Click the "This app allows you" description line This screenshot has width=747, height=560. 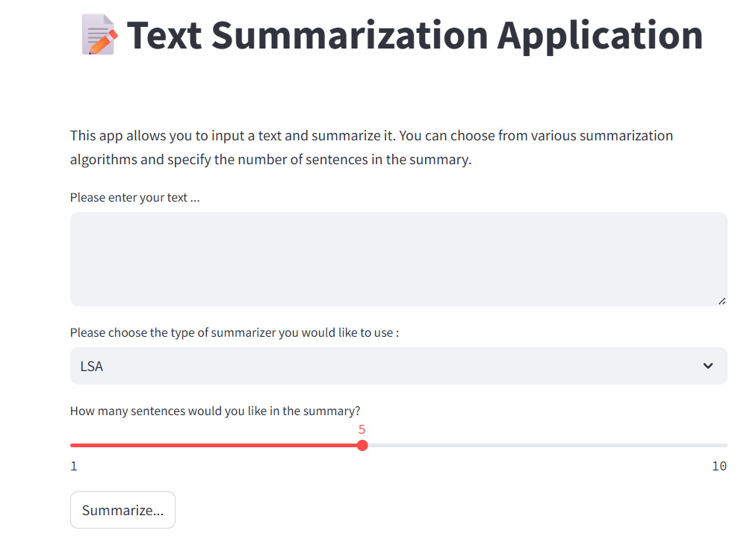[x=371, y=136]
